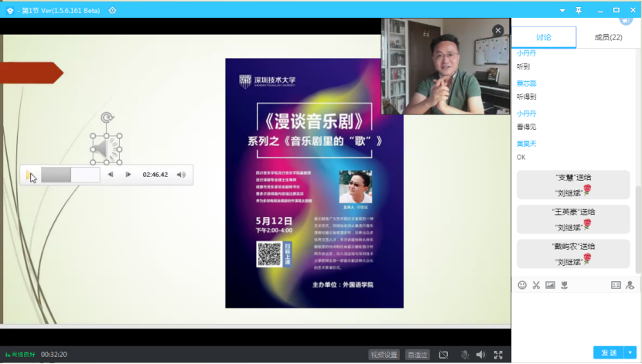
Task: Click the home icon in title bar
Action: point(113,10)
